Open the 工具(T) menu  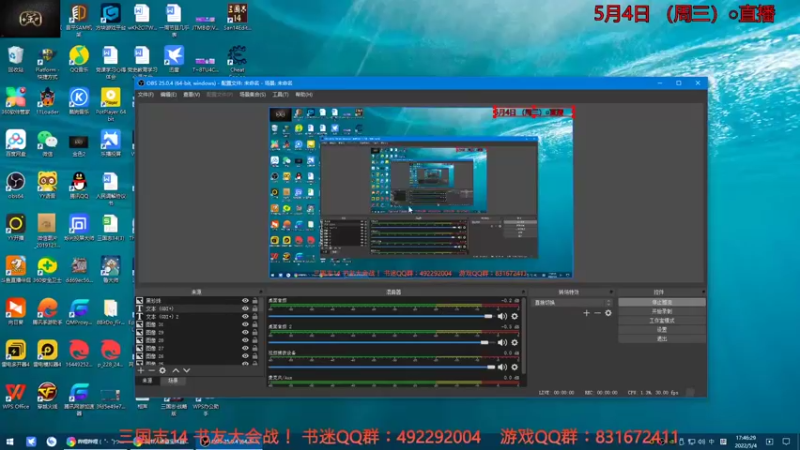tap(280, 94)
